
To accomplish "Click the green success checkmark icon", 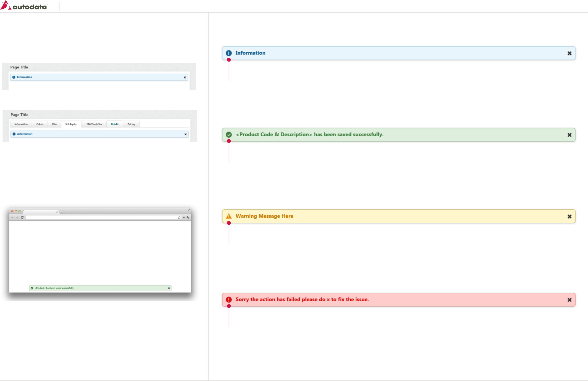I will 229,135.
